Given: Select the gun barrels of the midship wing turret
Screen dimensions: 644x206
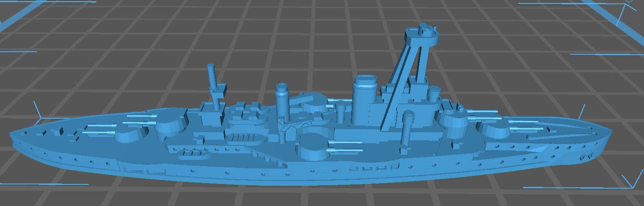Looking at the screenshot, I should coord(348,148).
